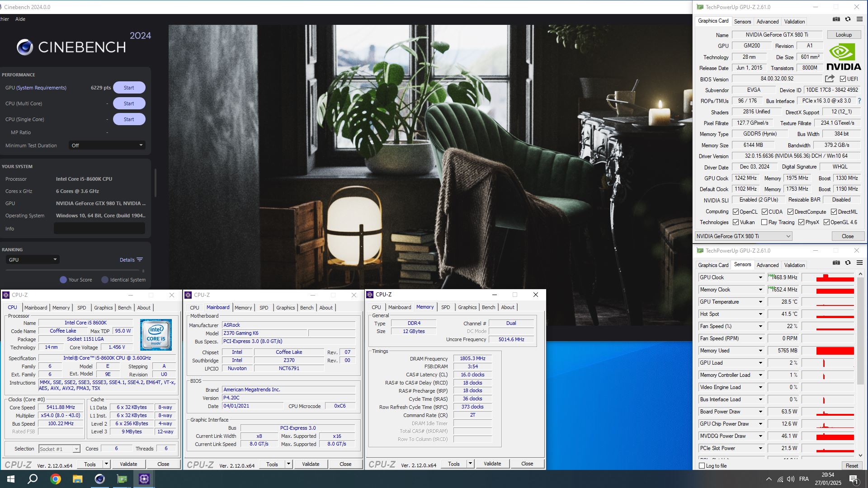Open the Socket #1 selection dropdown

pyautogui.click(x=59, y=449)
